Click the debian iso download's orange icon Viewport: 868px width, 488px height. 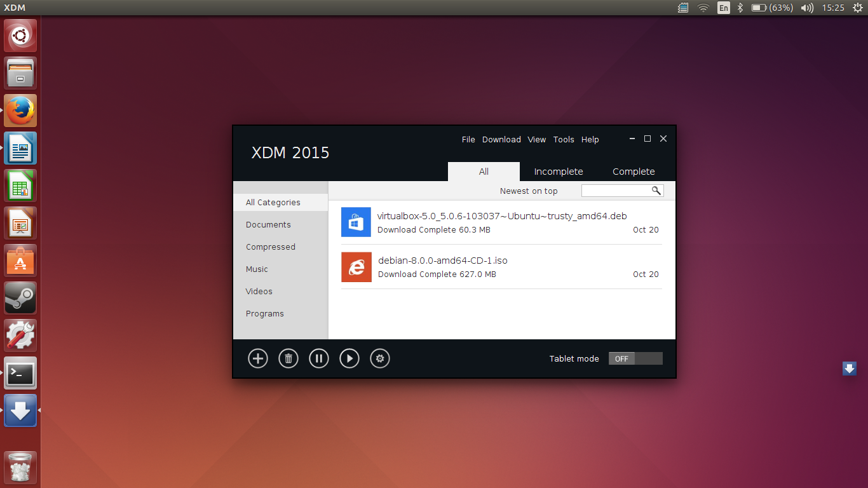click(356, 267)
